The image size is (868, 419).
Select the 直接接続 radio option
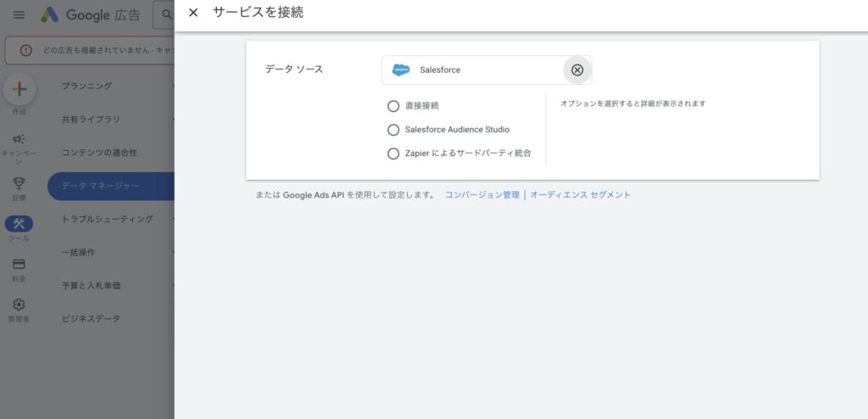[393, 106]
